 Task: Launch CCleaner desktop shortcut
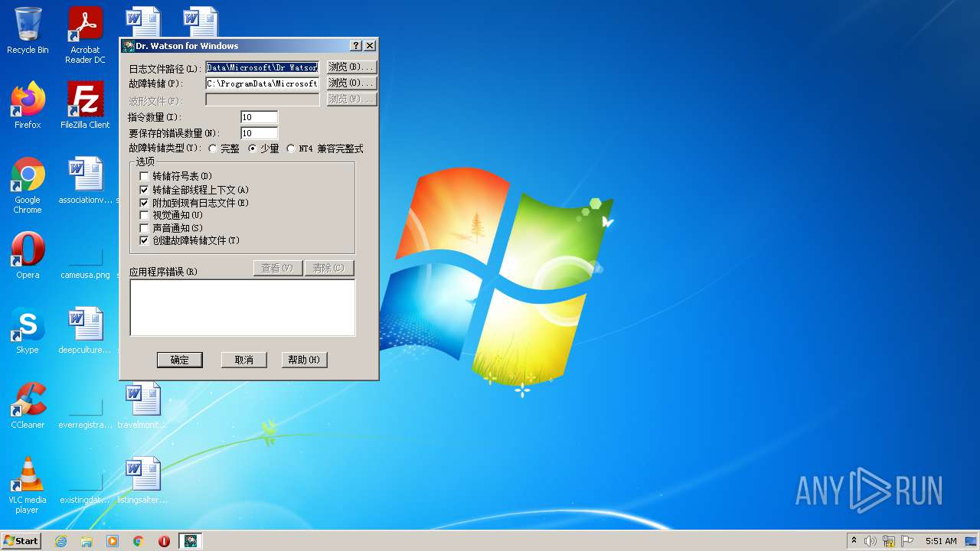click(28, 406)
